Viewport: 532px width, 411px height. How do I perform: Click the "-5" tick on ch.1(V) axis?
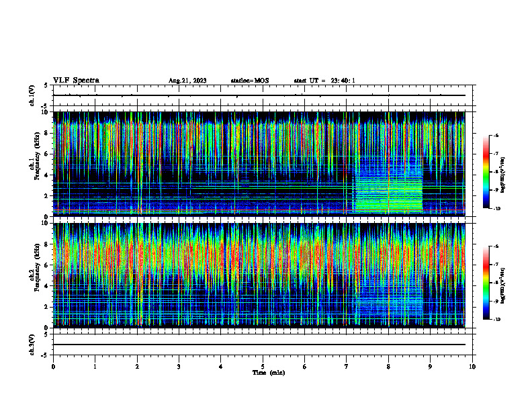45,106
